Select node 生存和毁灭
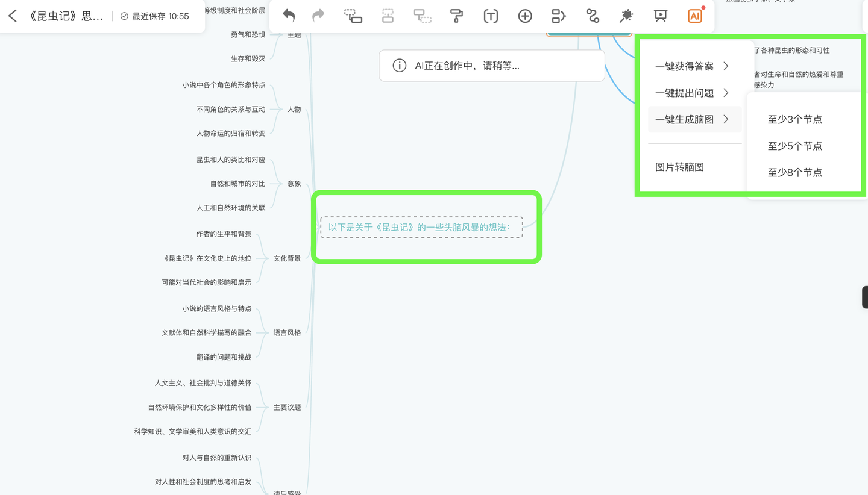 [x=248, y=58]
